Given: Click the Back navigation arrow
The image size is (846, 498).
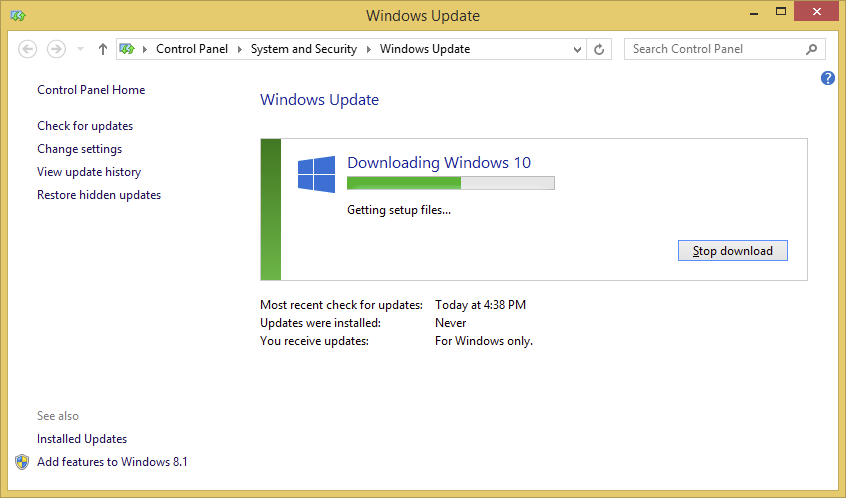Looking at the screenshot, I should [x=28, y=49].
